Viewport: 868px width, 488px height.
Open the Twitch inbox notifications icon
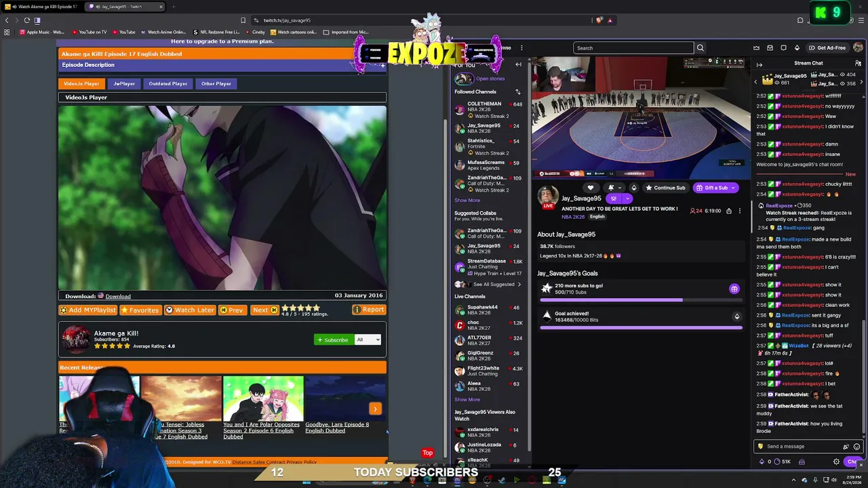coord(770,48)
